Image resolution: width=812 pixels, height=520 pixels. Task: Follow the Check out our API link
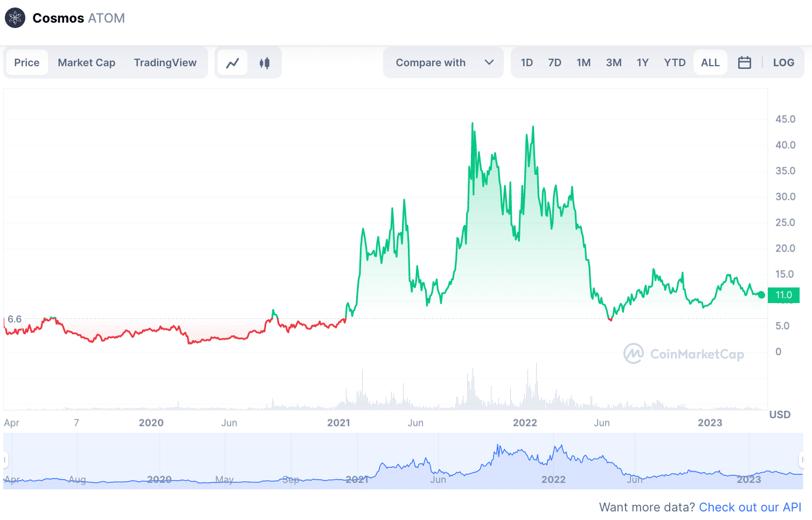click(750, 507)
